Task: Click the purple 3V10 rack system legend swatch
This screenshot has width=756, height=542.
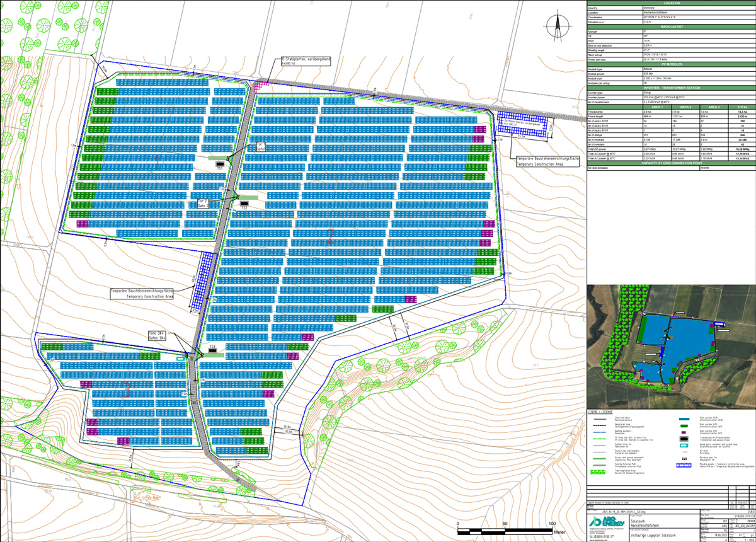Action: click(684, 432)
